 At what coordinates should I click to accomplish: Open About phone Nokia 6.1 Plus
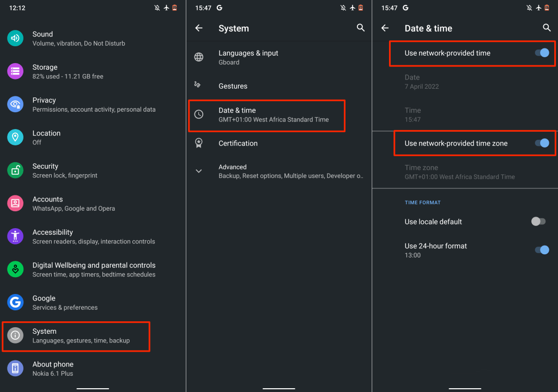pos(93,369)
